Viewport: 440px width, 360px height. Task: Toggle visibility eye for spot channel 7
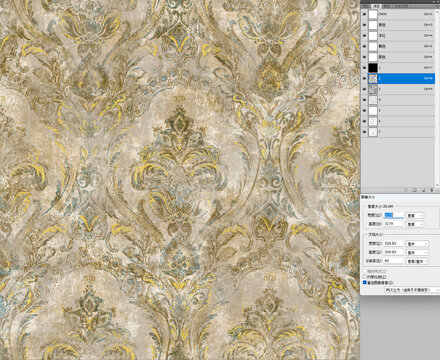click(364, 132)
